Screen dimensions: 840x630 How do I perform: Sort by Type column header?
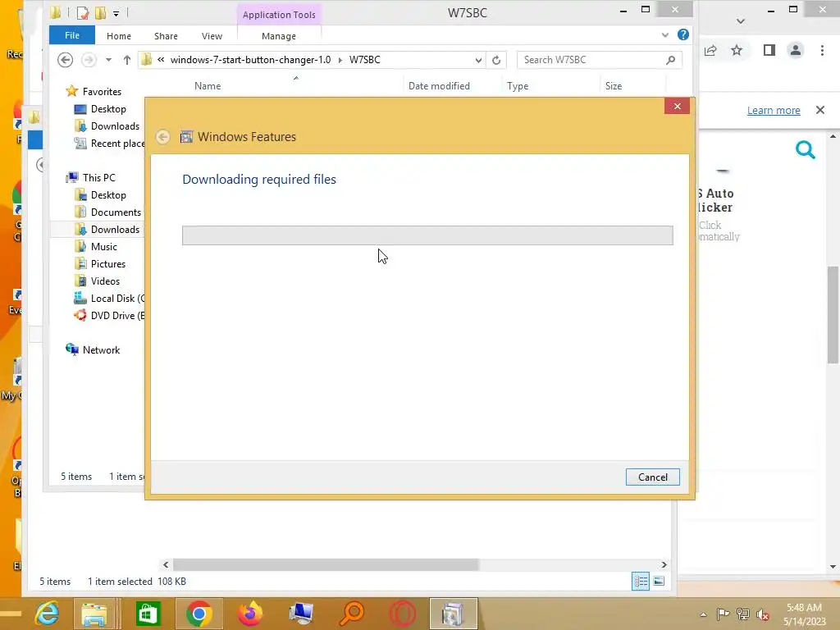(x=518, y=85)
